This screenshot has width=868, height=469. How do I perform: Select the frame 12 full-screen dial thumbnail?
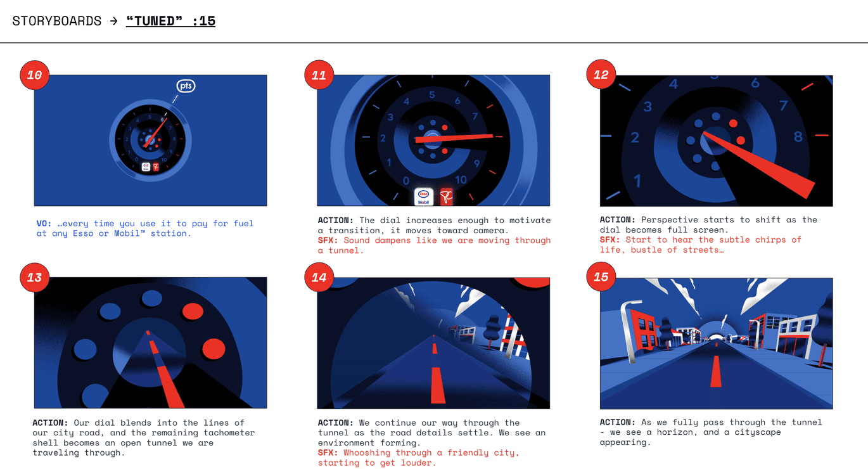716,141
